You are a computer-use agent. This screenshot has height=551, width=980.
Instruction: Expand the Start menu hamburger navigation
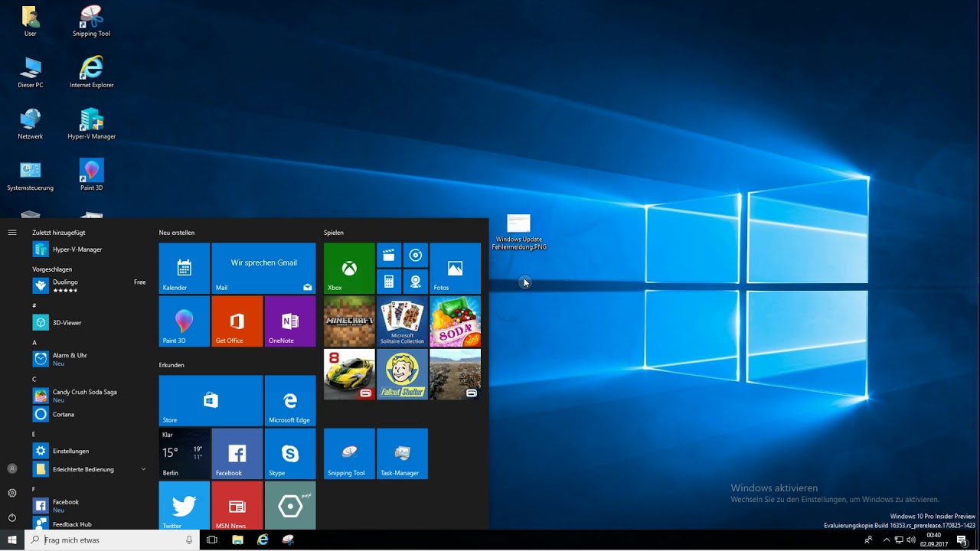click(12, 232)
